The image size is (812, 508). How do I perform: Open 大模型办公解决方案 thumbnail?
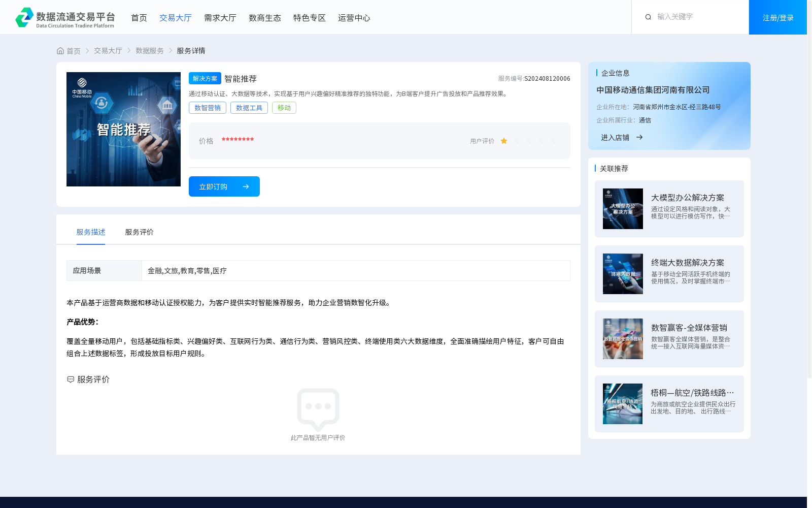(623, 209)
